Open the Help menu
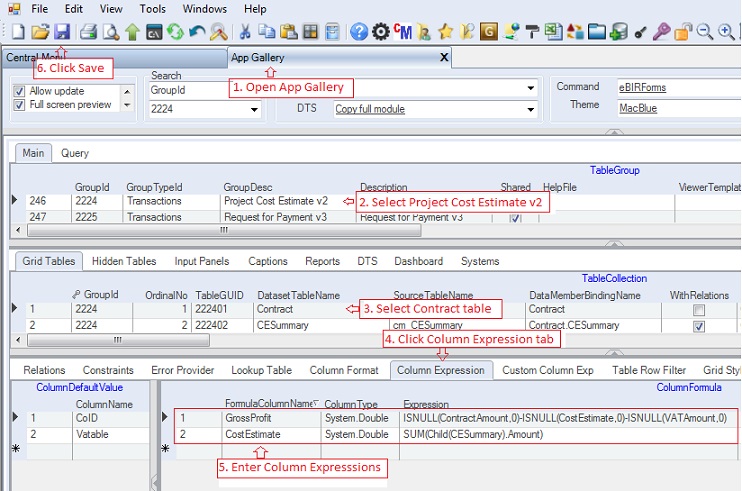The height and width of the screenshot is (491, 742). 255,9
